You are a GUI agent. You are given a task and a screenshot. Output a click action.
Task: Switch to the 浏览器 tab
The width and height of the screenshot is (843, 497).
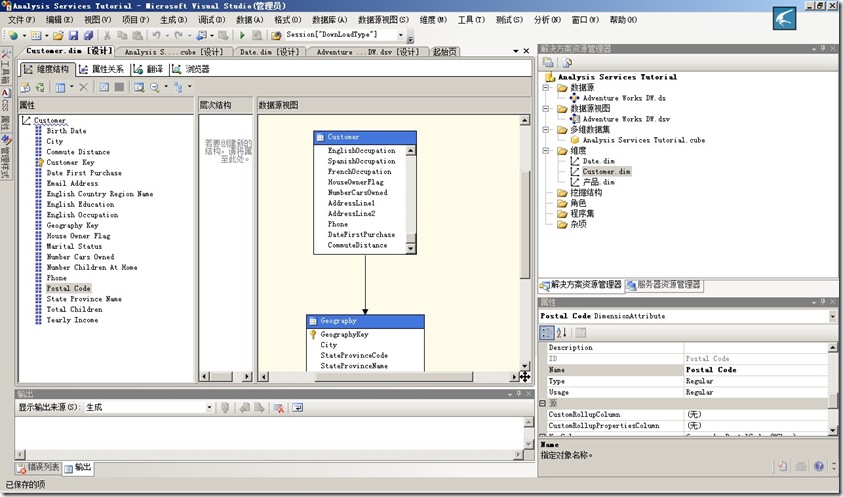click(x=191, y=69)
